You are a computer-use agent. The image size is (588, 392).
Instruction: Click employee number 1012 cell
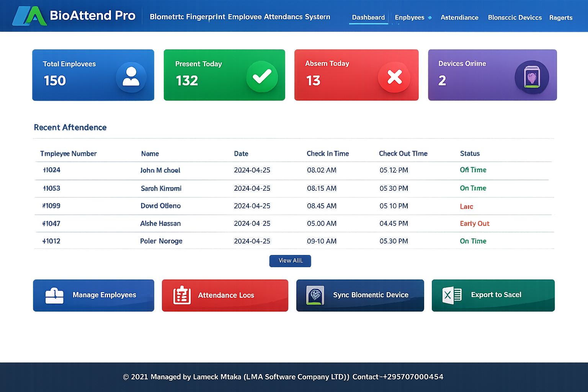pyautogui.click(x=51, y=241)
